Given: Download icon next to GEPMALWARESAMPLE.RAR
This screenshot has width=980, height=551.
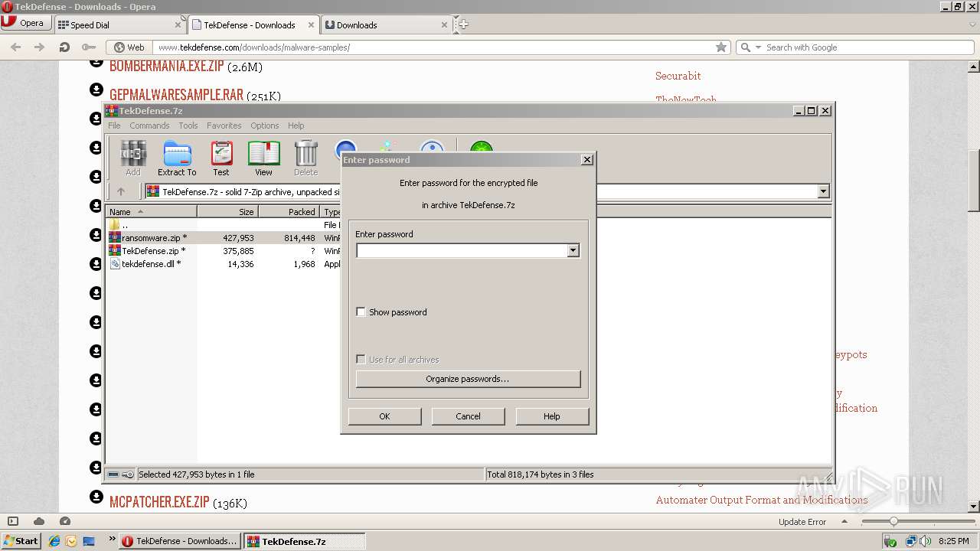Looking at the screenshot, I should click(x=96, y=90).
